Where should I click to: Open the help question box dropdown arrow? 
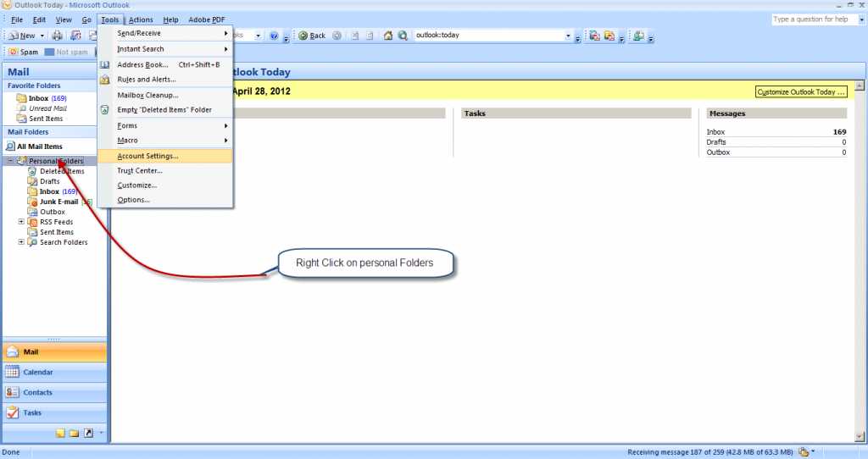[x=862, y=19]
